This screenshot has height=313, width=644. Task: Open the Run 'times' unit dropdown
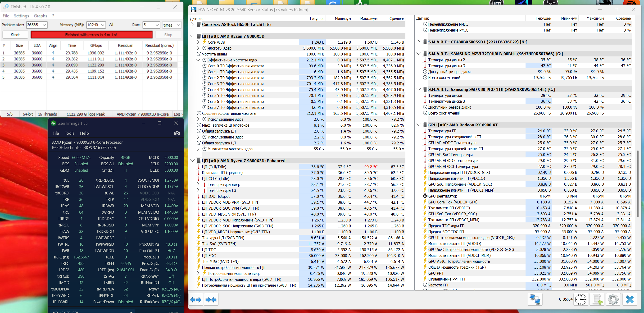[x=178, y=25]
